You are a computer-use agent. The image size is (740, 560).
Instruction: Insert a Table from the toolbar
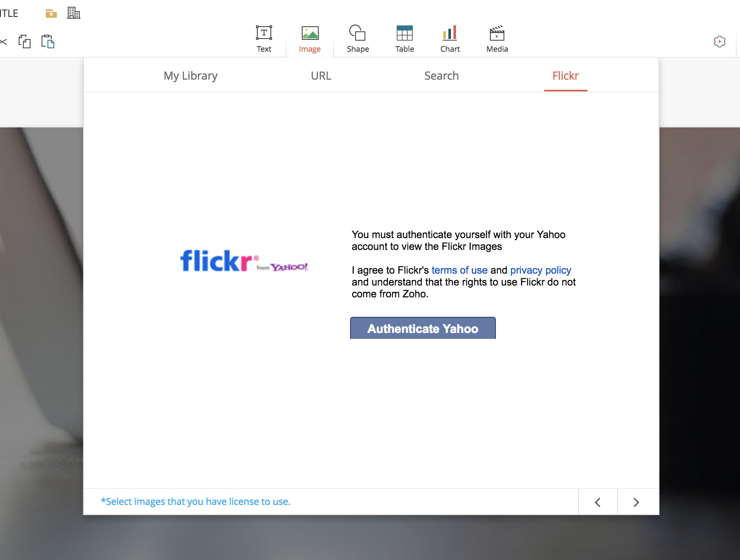pos(404,39)
